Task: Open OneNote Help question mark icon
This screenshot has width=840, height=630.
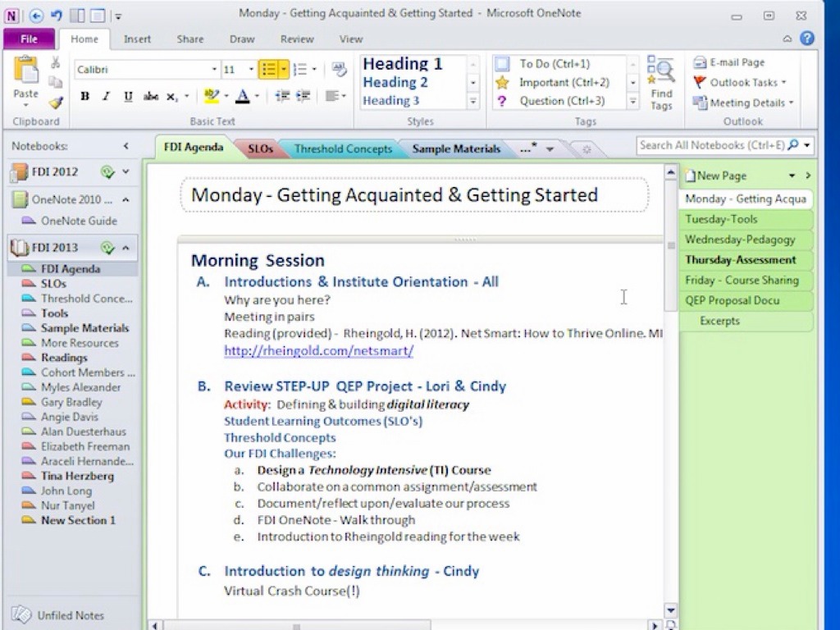Action: pos(807,39)
